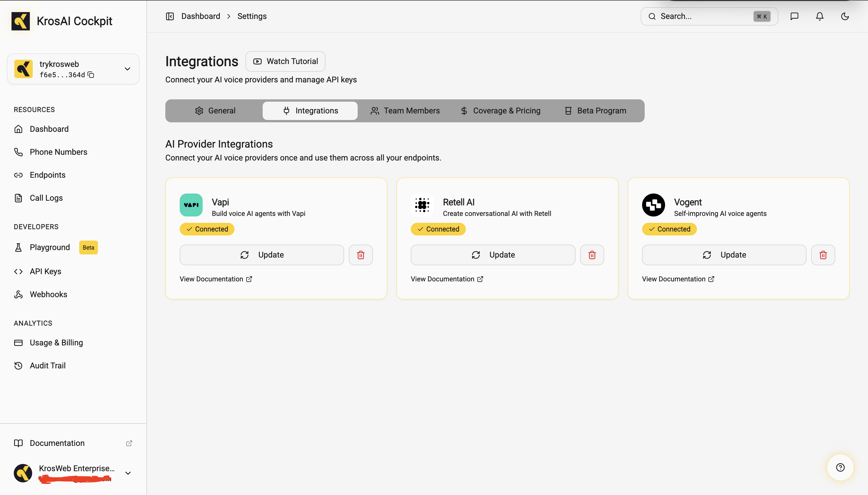Open the Audit Trail section
868x495 pixels.
[x=47, y=365]
